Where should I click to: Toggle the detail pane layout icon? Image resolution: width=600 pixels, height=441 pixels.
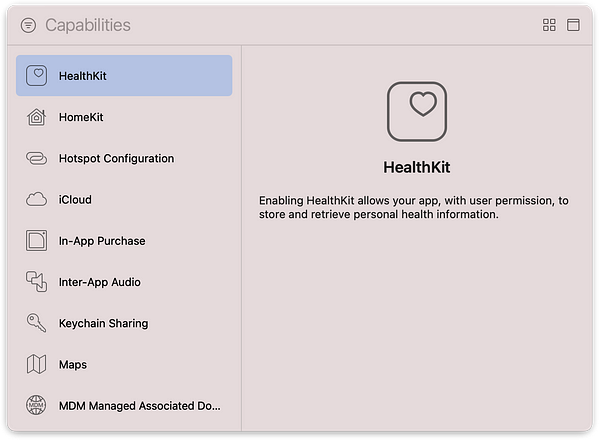(573, 25)
